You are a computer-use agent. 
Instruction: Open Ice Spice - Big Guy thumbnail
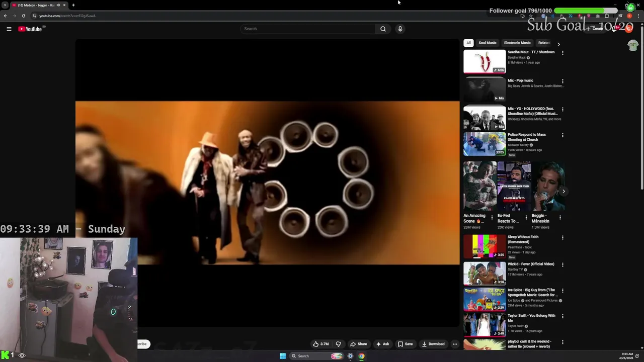point(485,299)
